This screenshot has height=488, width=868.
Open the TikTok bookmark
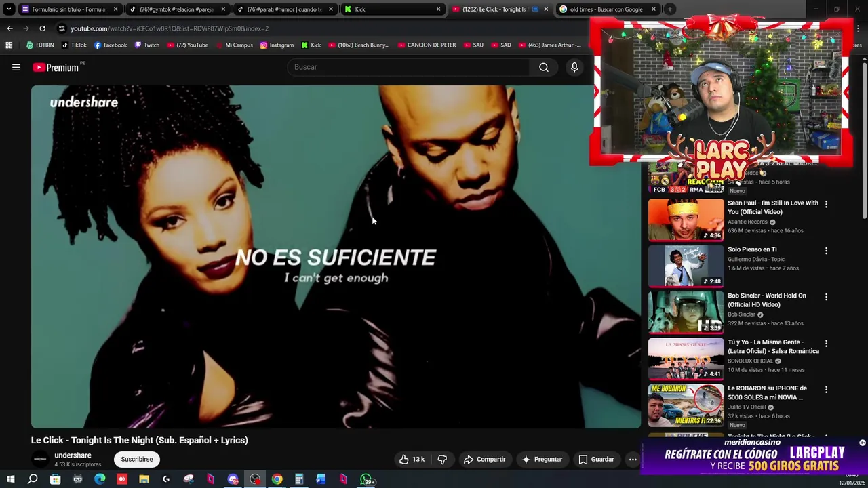74,45
